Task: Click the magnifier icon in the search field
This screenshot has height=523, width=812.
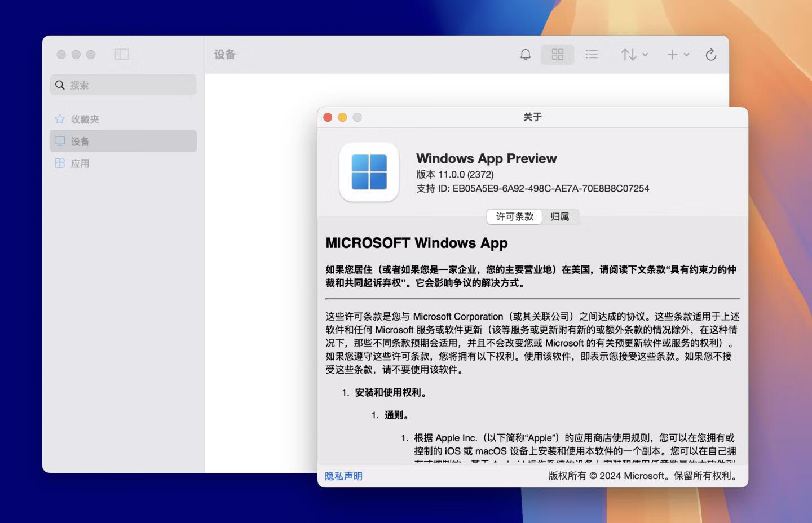Action: click(x=60, y=85)
